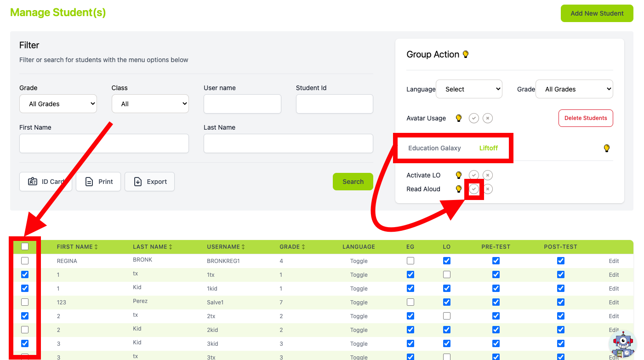Click the last name Perez
The height and width of the screenshot is (360, 644).
pyautogui.click(x=140, y=301)
